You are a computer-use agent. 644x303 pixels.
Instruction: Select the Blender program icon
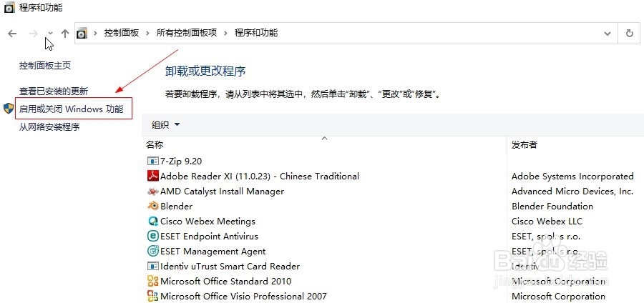point(153,207)
